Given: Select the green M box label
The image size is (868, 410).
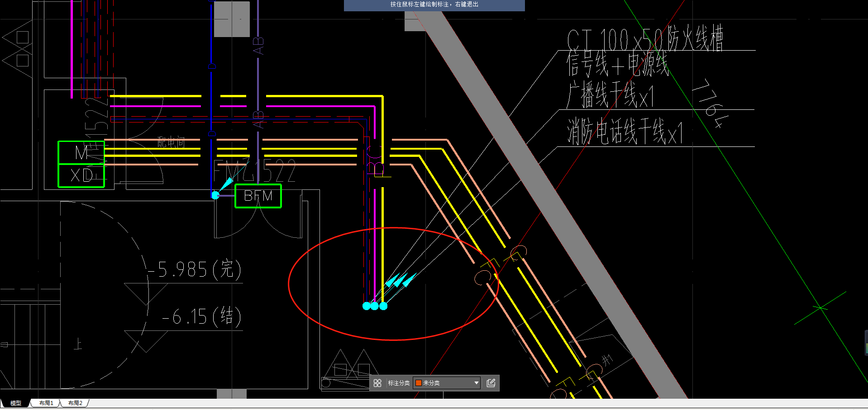Looking at the screenshot, I should [81, 152].
